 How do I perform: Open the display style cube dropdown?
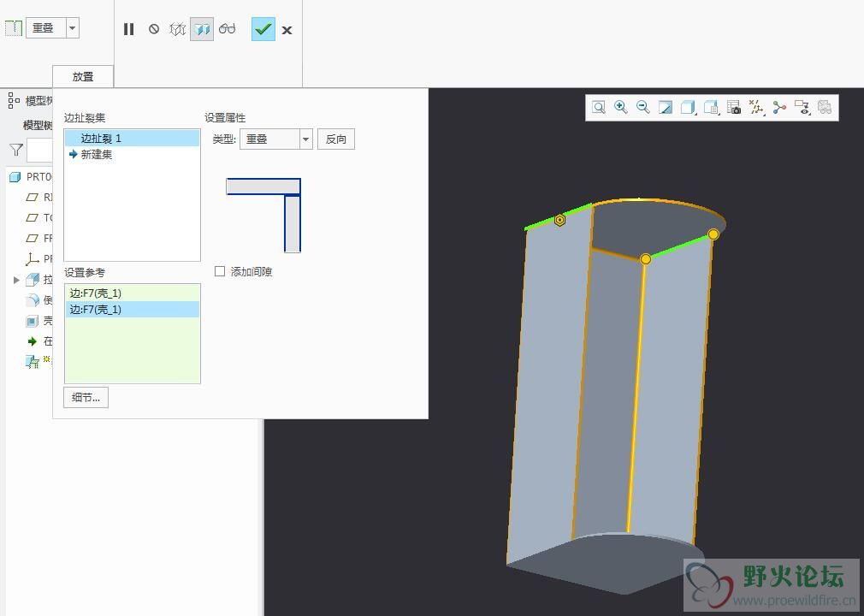689,108
